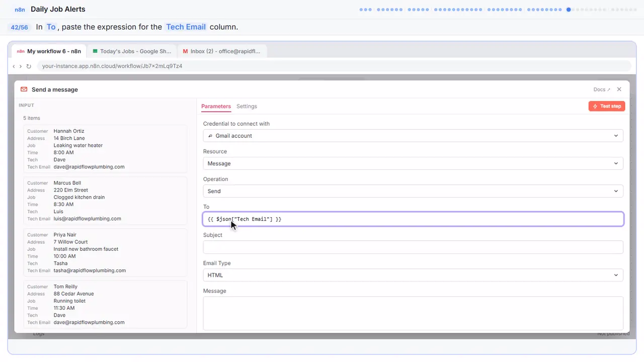This screenshot has height=362, width=644.
Task: Run the node with Test step
Action: 607,106
